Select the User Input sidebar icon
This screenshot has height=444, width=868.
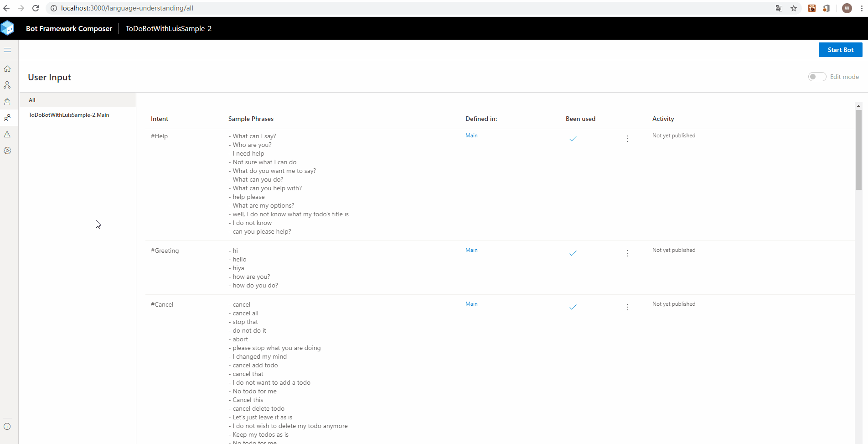(x=7, y=118)
